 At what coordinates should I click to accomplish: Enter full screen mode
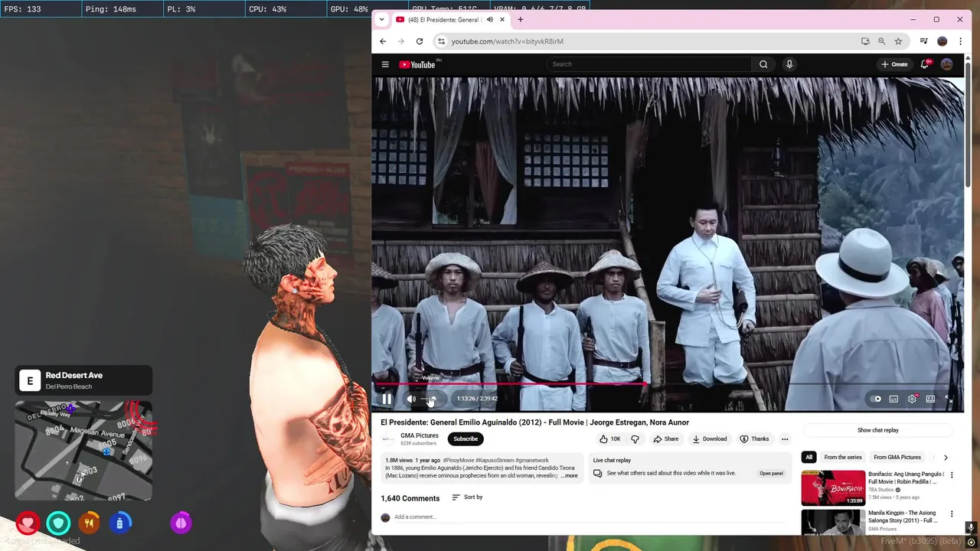(949, 399)
